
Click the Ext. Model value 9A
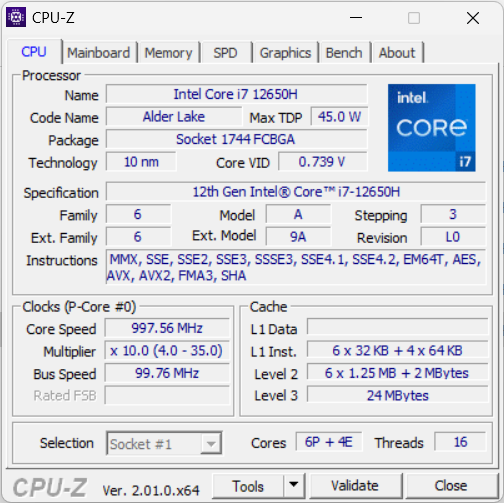click(x=298, y=237)
